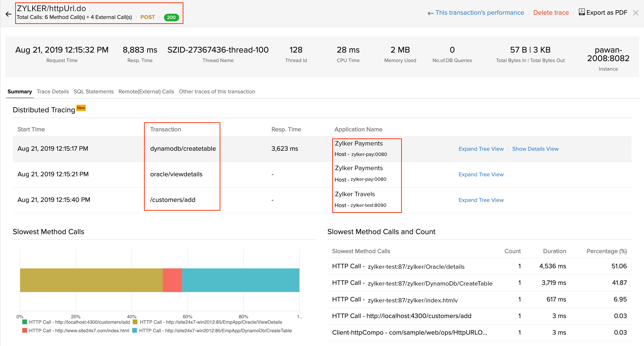Close the trace panel with X

tap(635, 13)
